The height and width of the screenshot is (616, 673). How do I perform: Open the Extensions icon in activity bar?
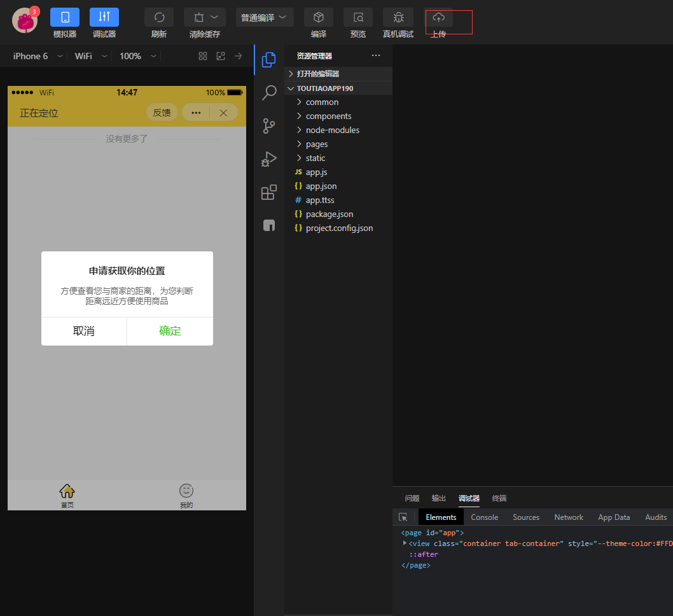pos(269,192)
